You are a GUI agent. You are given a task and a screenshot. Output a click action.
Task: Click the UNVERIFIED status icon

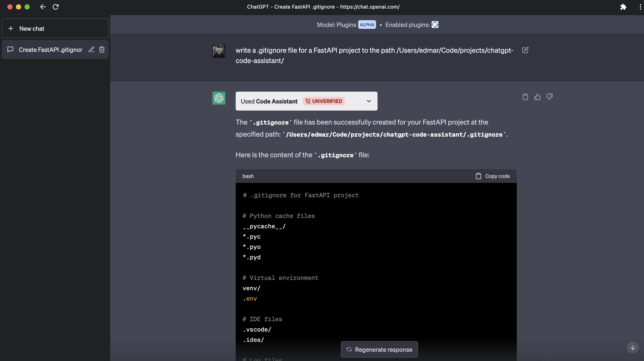point(308,101)
